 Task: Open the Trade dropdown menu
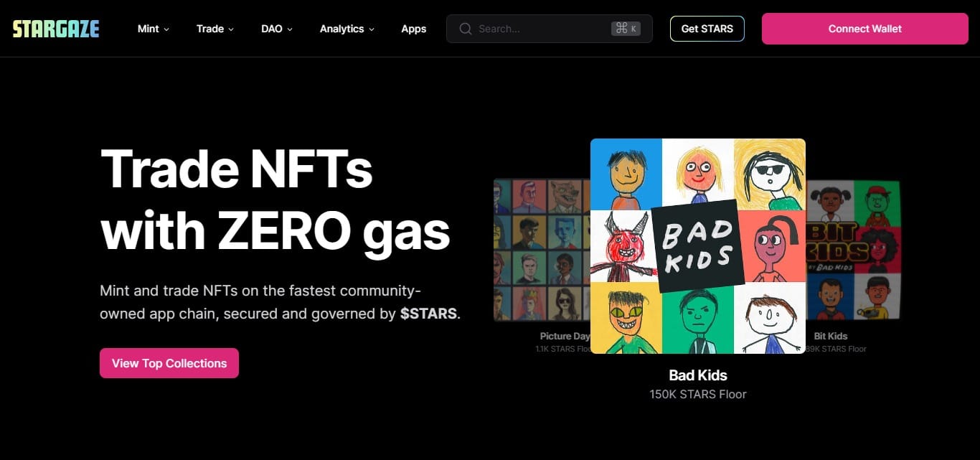(215, 29)
